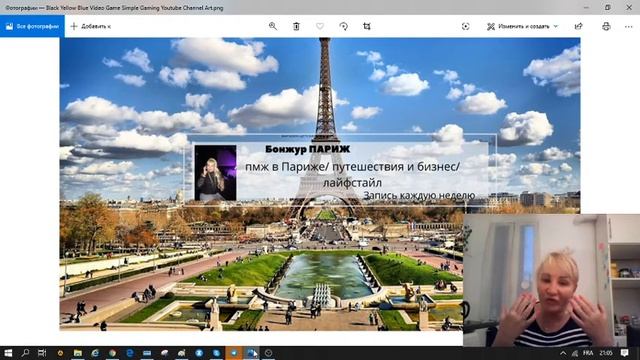Click the 'Бонжур ПАРИЖ' title text

(x=307, y=149)
